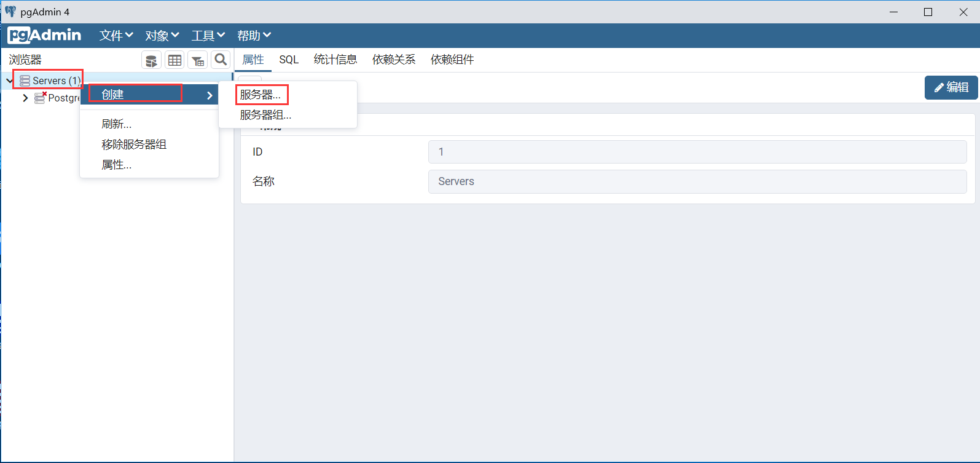Click the pgAdmin logo in header
Viewport: 980px width, 463px height.
44,35
